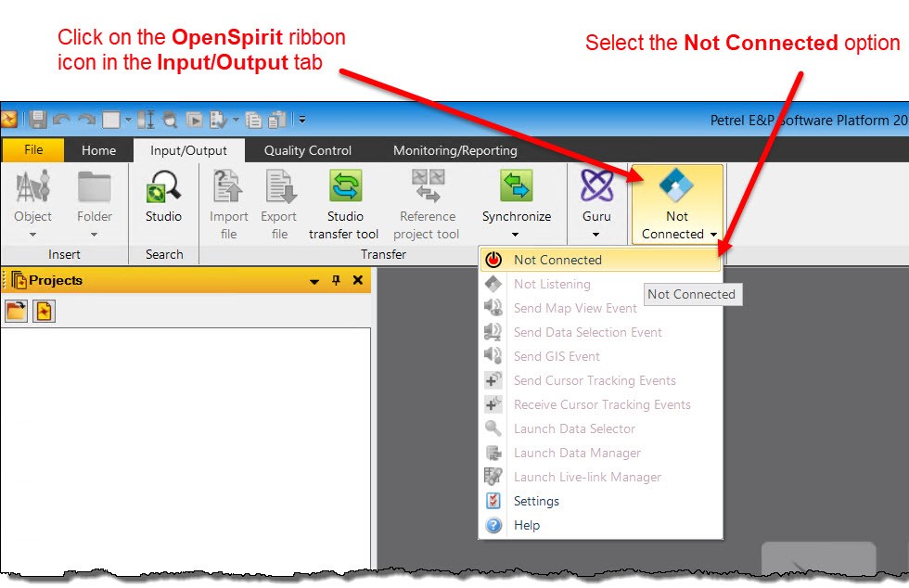
Task: Open the File tab
Action: 33,149
